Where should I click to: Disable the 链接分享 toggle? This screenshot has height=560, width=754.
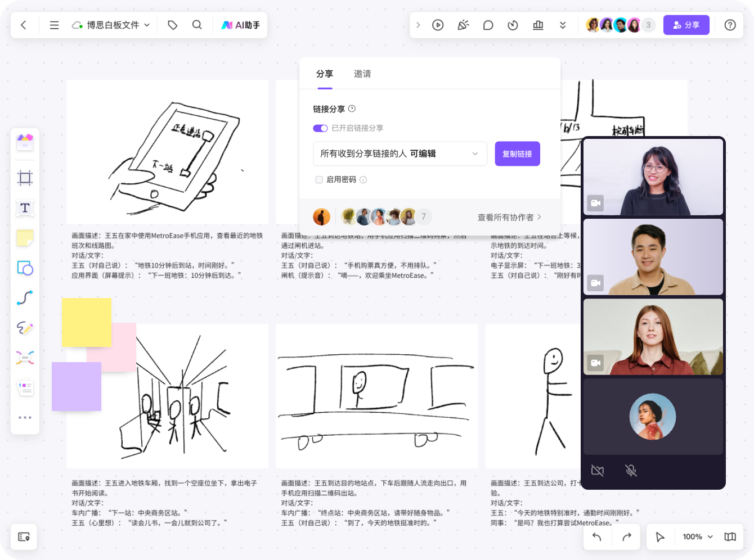pos(320,128)
